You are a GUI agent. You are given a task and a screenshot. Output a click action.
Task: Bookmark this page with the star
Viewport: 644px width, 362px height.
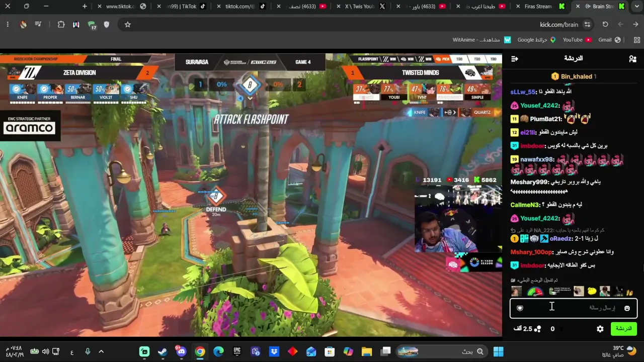tap(128, 24)
